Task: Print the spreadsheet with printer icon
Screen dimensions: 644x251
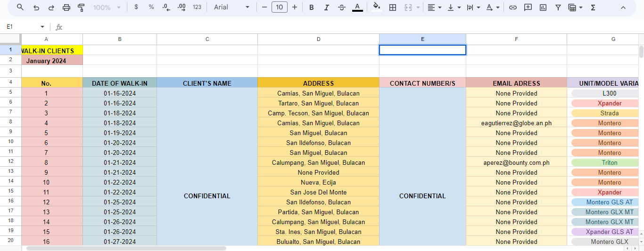Action: click(x=66, y=8)
